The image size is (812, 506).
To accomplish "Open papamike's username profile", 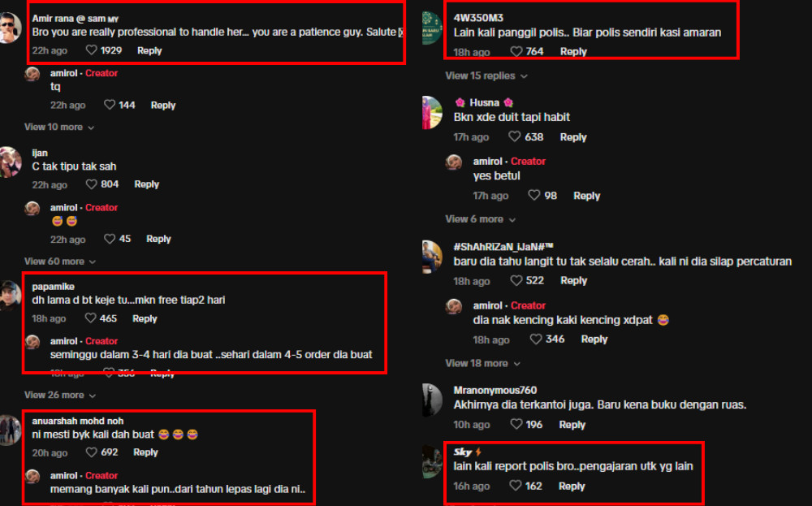I will 53,287.
